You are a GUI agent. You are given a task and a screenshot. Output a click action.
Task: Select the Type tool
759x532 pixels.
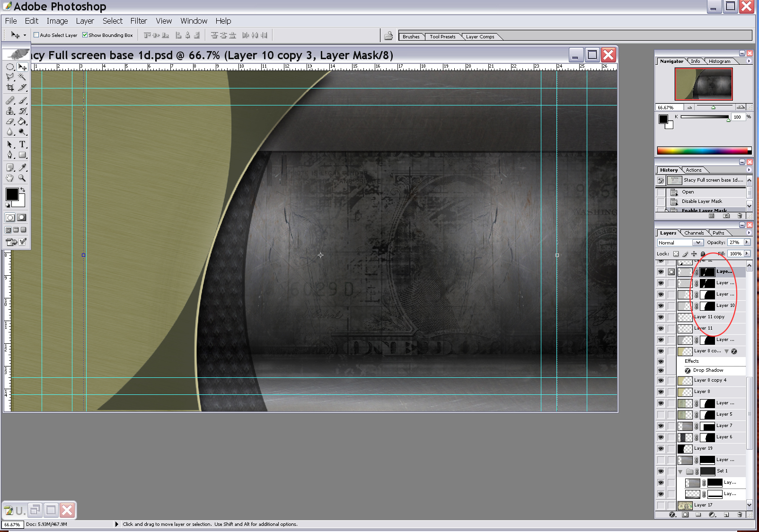[22, 144]
